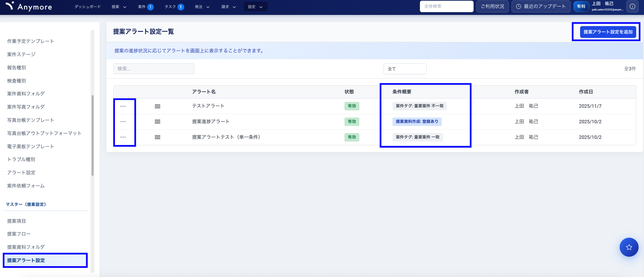644x277 pixels.
Task: Open the 全て status filter dropdown
Action: coord(405,69)
